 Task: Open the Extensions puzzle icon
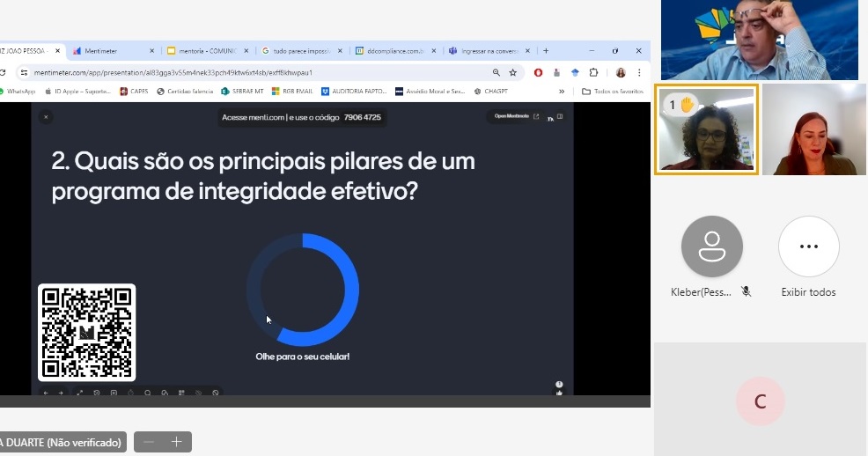coord(593,73)
